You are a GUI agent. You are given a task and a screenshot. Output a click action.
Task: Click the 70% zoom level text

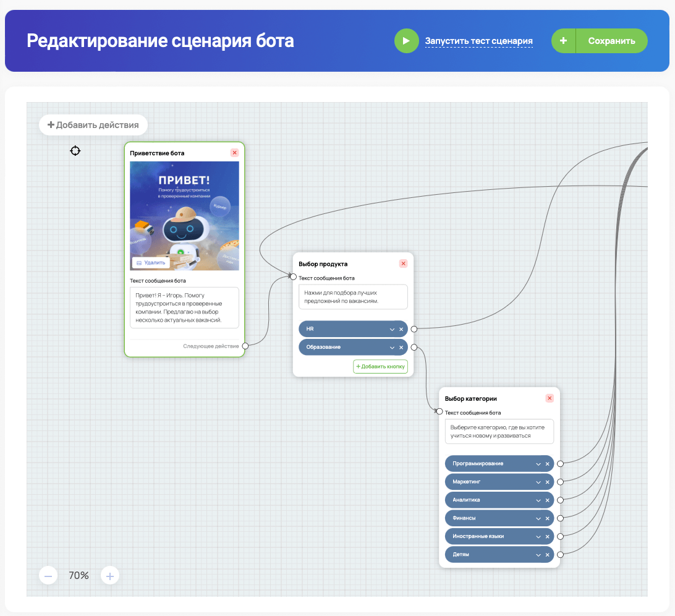(79, 576)
